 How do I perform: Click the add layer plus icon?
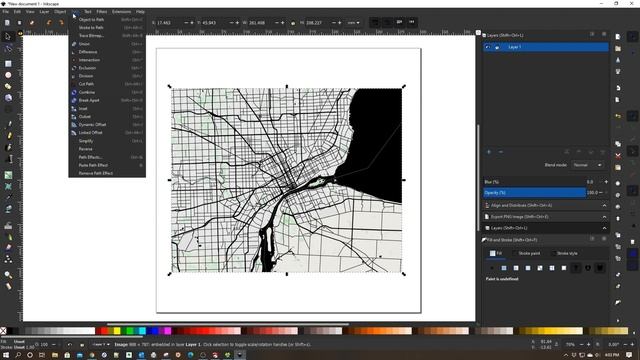[489, 152]
